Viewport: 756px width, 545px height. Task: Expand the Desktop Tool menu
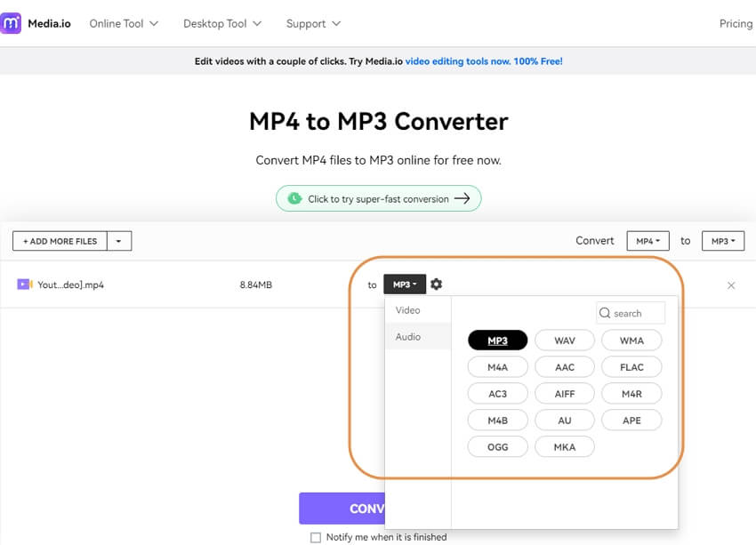[222, 24]
